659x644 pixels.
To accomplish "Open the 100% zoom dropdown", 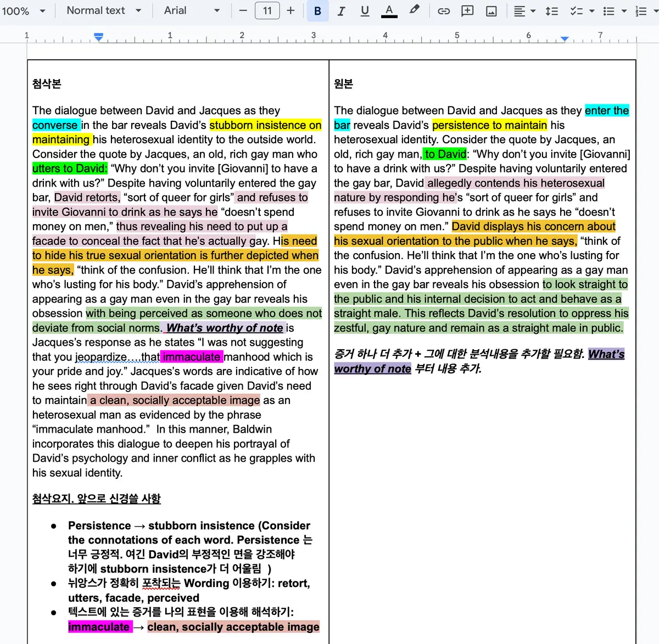I will coord(24,11).
